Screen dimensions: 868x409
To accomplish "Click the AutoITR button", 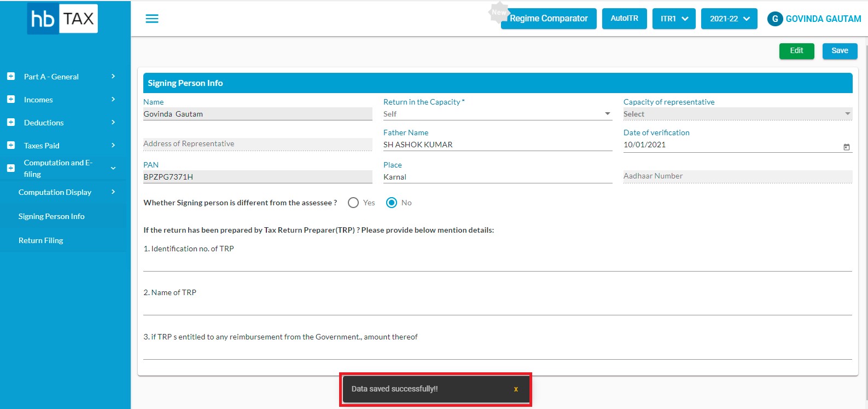I will coord(624,19).
